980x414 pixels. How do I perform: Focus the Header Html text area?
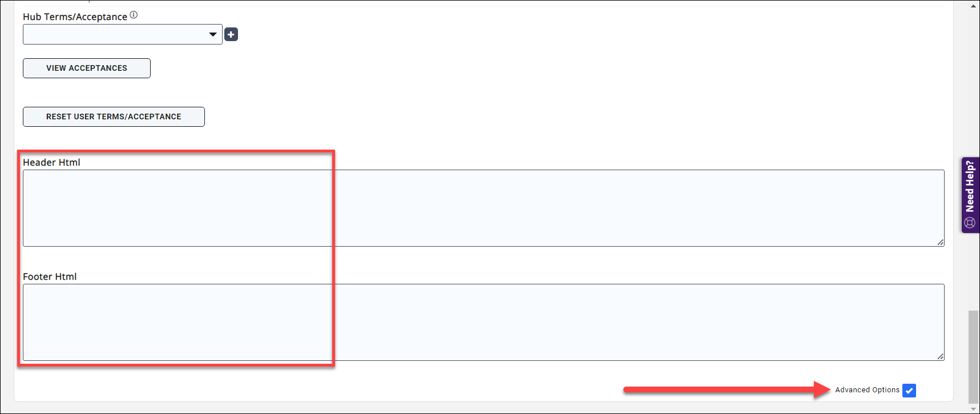click(483, 208)
